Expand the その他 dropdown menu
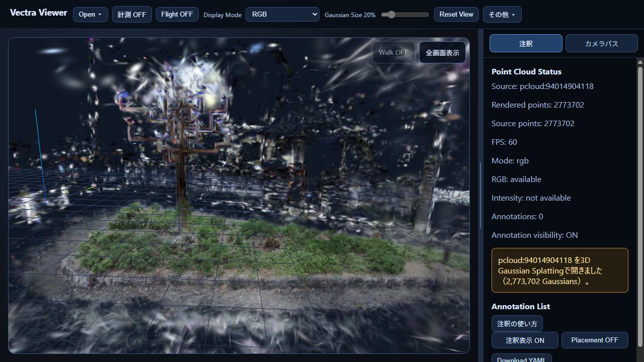 click(x=502, y=14)
